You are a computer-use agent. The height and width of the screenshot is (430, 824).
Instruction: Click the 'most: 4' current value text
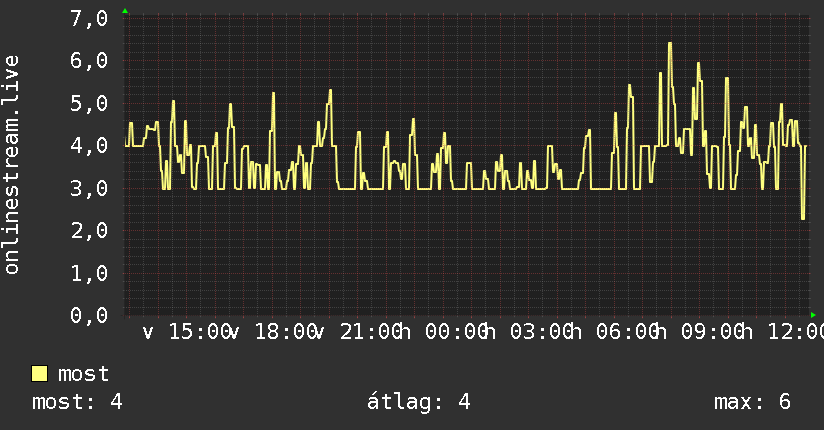[77, 402]
